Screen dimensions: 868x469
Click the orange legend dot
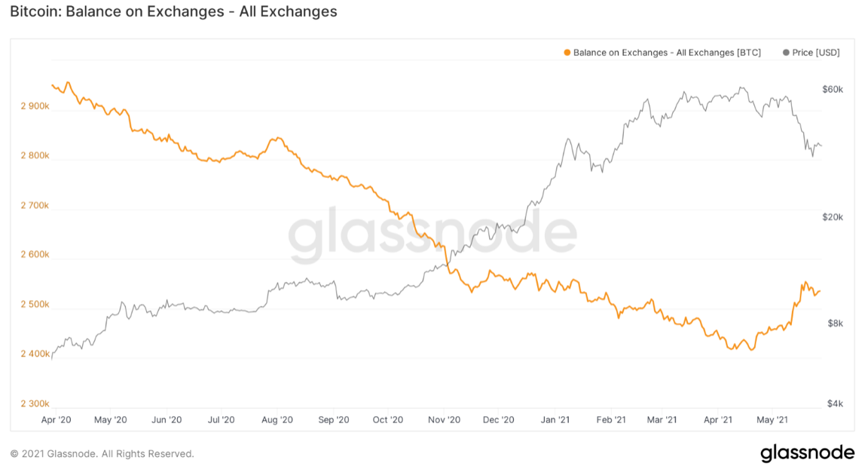[x=567, y=53]
